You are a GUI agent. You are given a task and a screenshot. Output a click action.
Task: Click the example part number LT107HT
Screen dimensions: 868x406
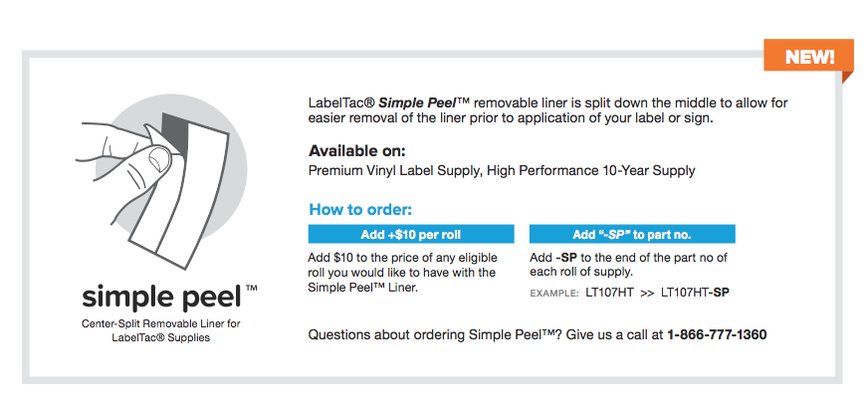point(610,293)
